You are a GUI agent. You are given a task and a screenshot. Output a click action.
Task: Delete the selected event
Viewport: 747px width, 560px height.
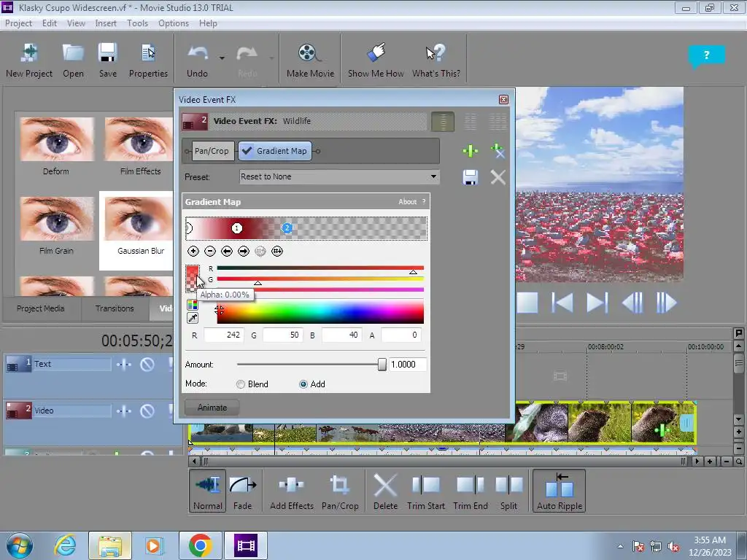click(x=385, y=491)
